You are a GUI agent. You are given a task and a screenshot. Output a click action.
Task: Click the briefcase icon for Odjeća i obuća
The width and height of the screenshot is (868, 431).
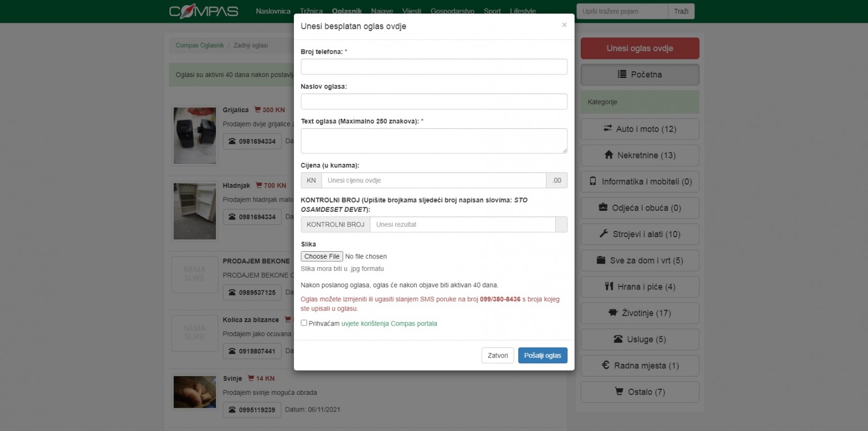[603, 207]
